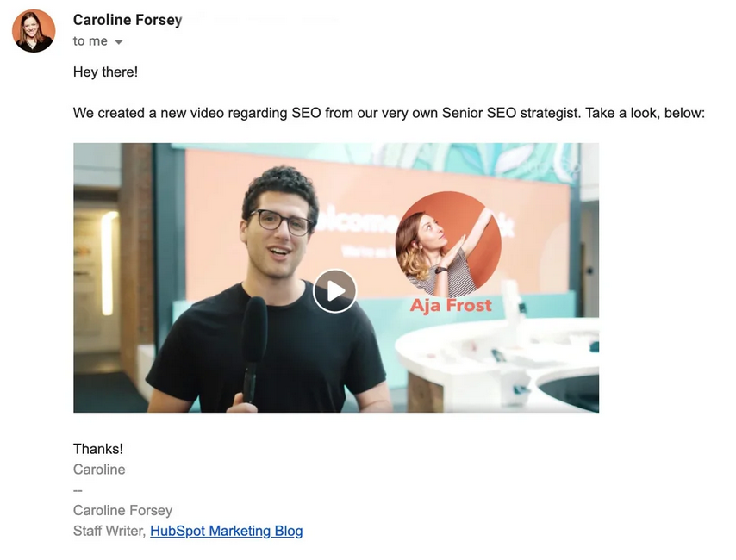Click the glowing wall light in video background
736x560 pixels.
point(109,263)
